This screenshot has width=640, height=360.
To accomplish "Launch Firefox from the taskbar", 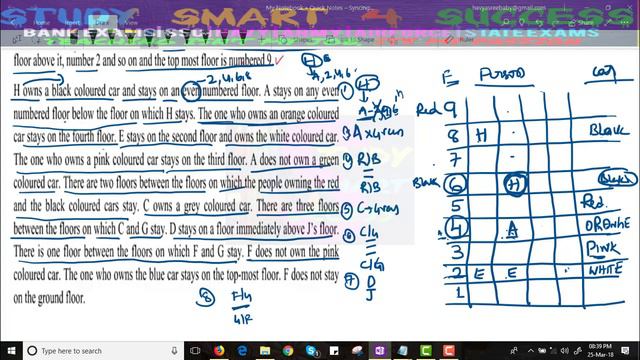I will [219, 351].
